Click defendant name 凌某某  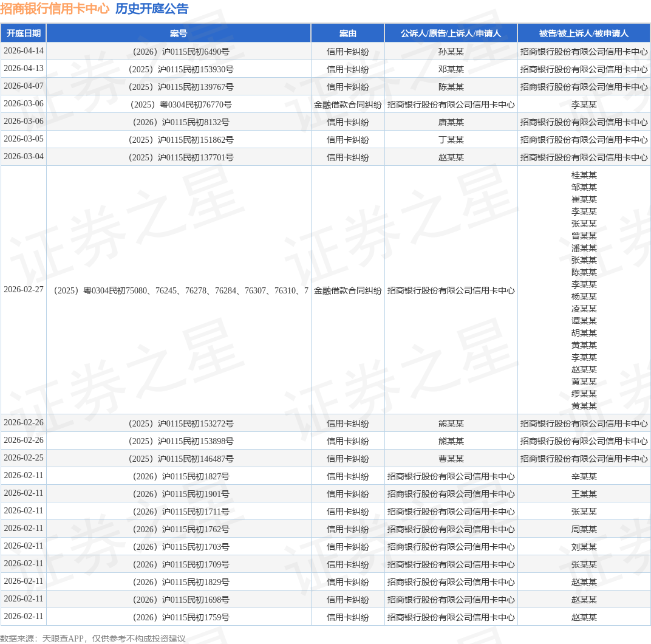(x=584, y=309)
